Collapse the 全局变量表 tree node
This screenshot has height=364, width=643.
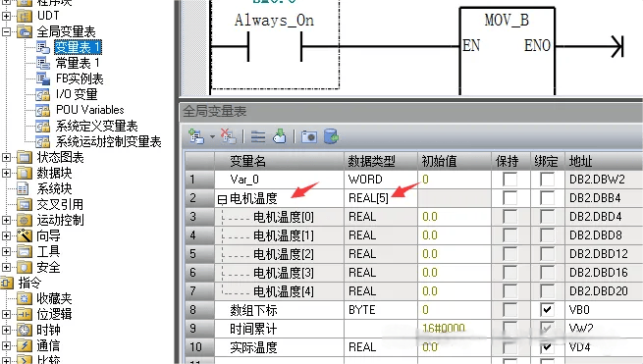pyautogui.click(x=7, y=31)
